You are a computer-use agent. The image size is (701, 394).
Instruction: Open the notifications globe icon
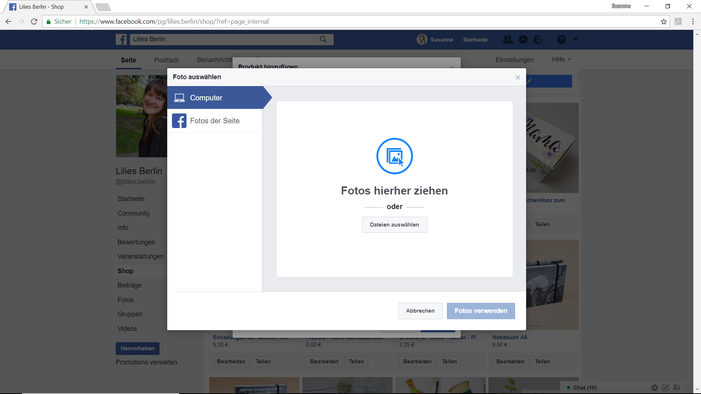[538, 40]
